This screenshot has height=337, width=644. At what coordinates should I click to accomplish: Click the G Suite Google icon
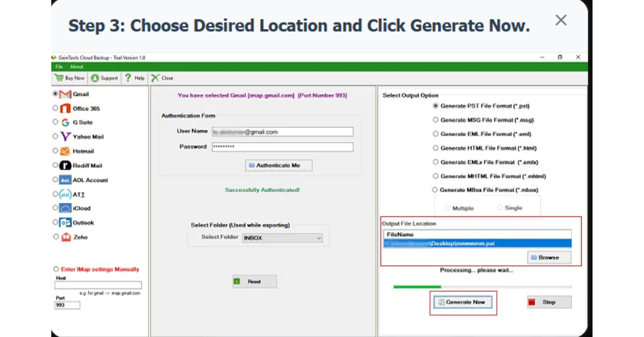tap(65, 122)
